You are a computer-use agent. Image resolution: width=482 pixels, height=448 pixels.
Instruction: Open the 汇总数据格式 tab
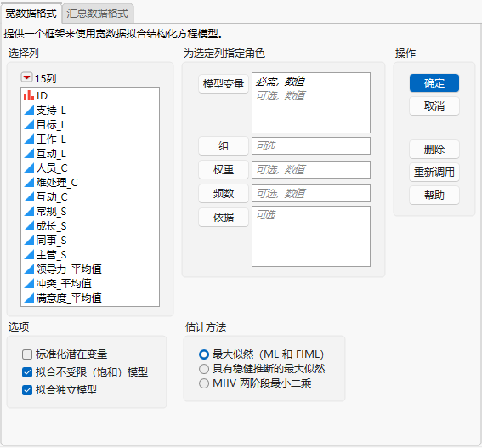point(97,14)
